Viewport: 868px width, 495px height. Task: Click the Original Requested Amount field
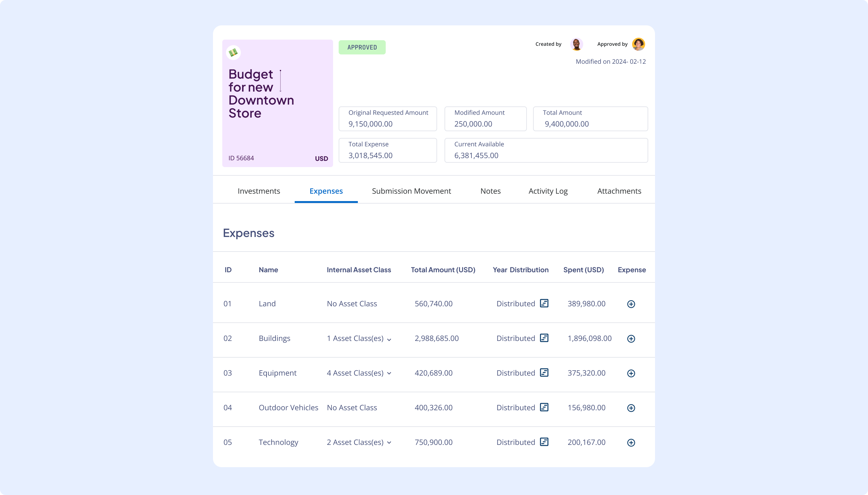[x=388, y=119]
